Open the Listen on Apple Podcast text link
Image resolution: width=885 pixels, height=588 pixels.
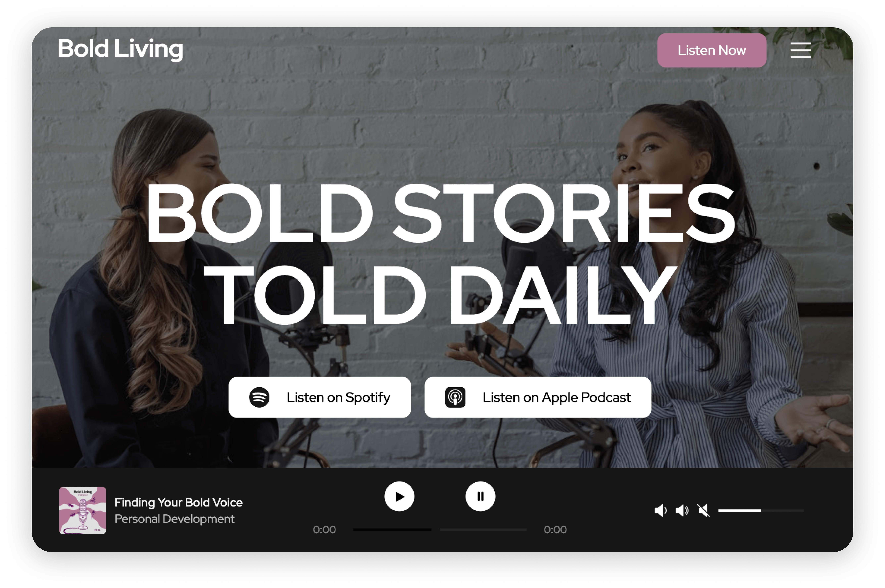556,397
